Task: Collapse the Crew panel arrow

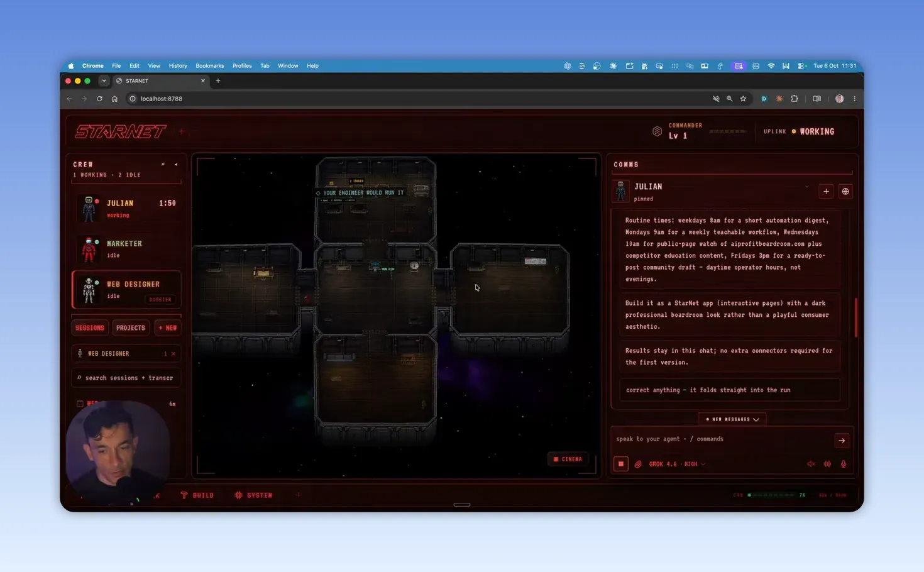Action: click(x=176, y=164)
